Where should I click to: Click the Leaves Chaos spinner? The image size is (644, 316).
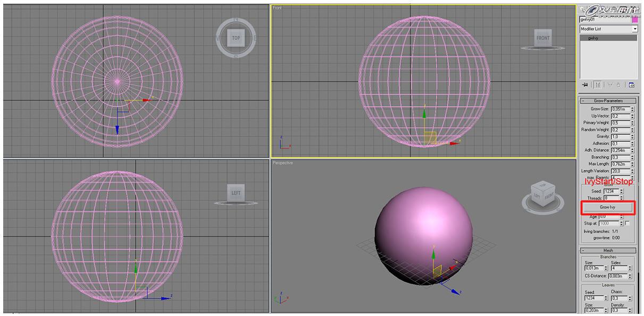pyautogui.click(x=630, y=298)
